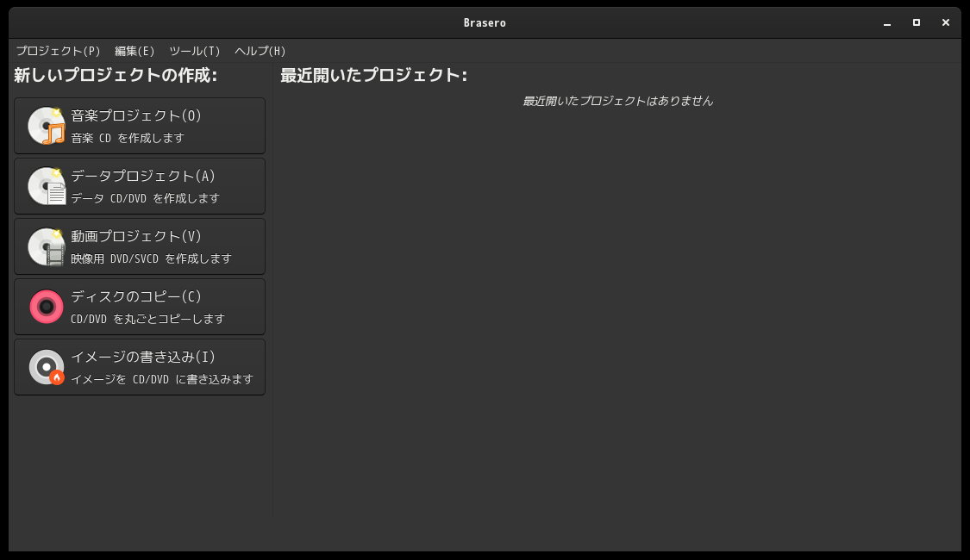The height and width of the screenshot is (560, 970).
Task: Click the 最近開いたプロジェクト: heading
Action: click(x=373, y=76)
